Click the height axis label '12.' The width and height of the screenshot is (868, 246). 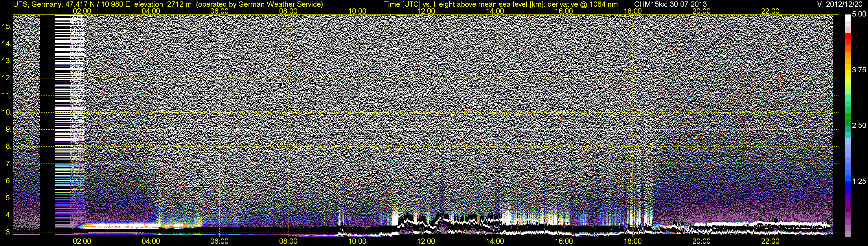[x=7, y=78]
